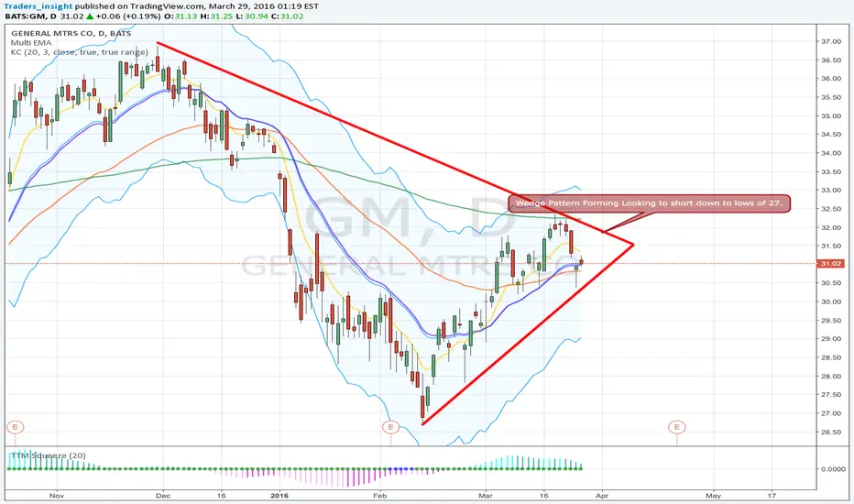
Task: Click the 37.00 price axis label
Action: pyautogui.click(x=831, y=41)
